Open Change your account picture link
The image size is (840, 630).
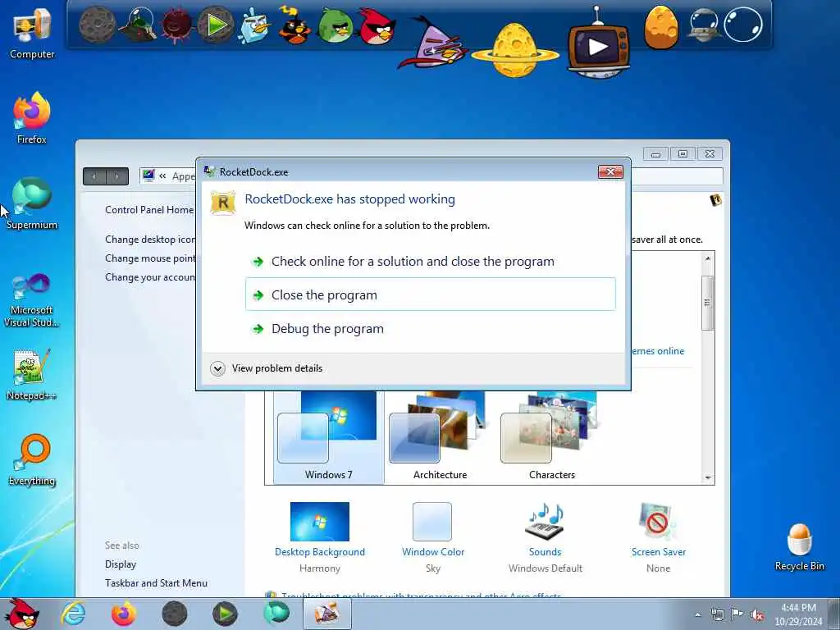coord(150,277)
